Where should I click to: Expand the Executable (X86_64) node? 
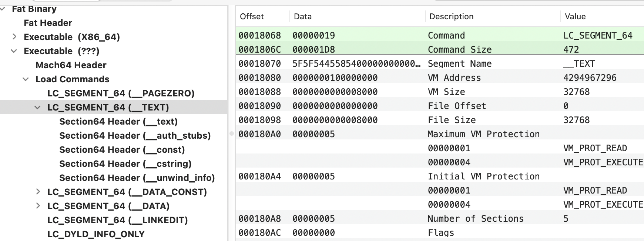(14, 37)
